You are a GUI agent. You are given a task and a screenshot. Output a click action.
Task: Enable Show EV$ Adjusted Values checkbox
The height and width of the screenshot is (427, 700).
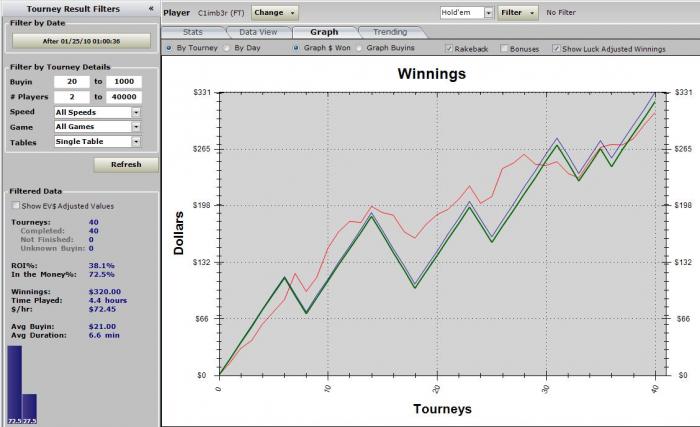16,205
